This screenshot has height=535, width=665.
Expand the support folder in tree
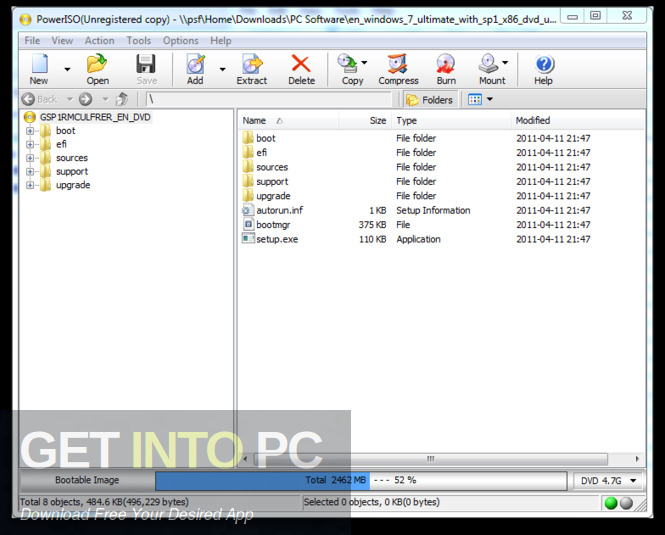pyautogui.click(x=30, y=171)
